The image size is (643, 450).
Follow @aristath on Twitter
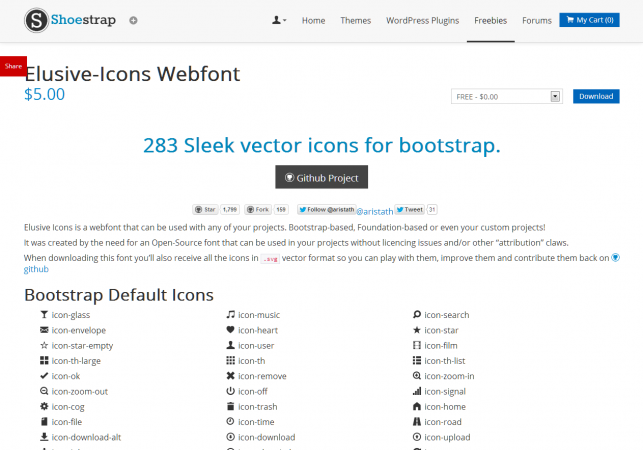325,210
